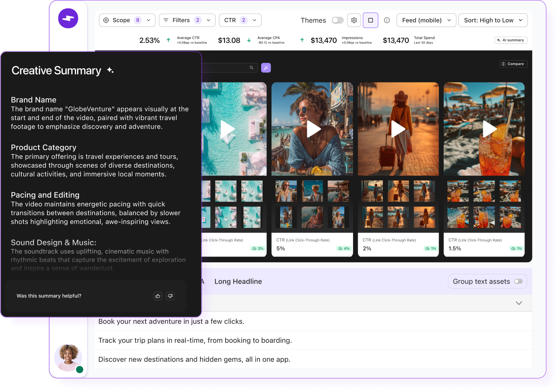Select 'Book your next adventure' headline row
Image resolution: width=560 pixels, height=392 pixels.
point(313,321)
